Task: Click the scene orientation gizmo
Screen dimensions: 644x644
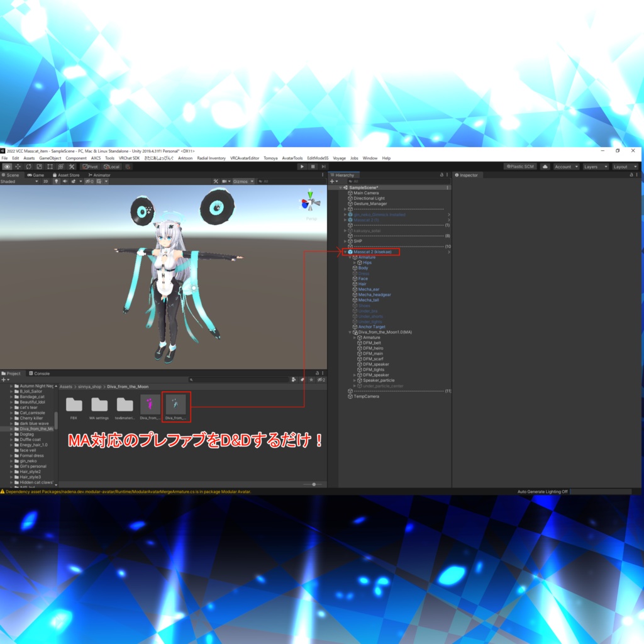Action: (x=310, y=202)
